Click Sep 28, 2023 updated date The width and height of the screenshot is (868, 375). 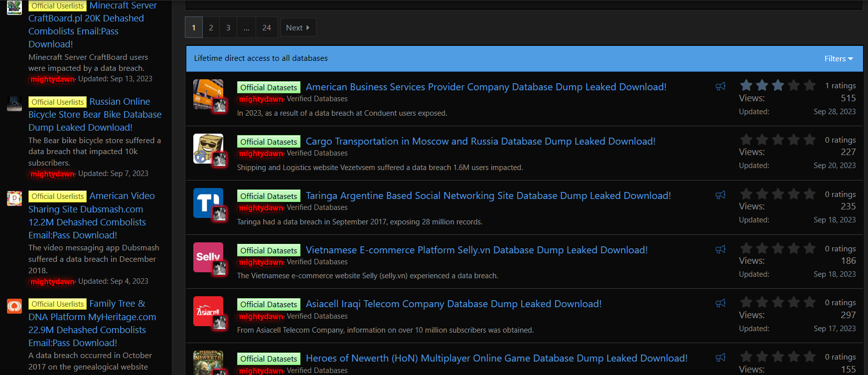click(x=835, y=112)
